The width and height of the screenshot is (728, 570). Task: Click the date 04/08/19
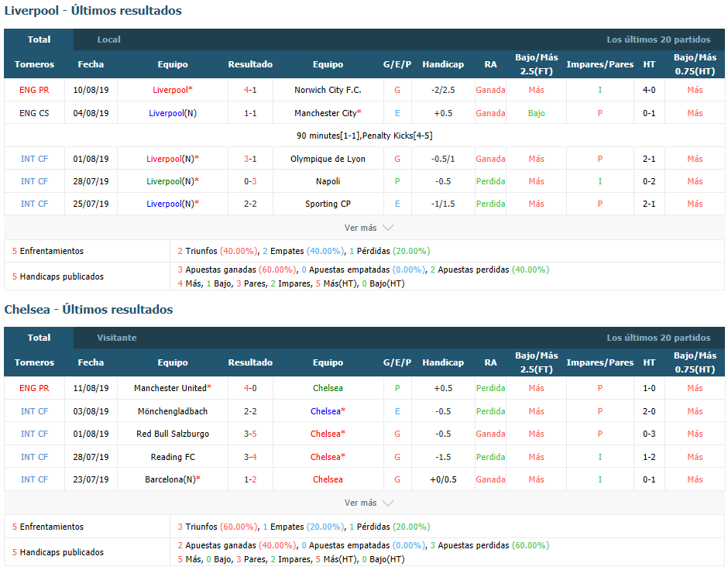click(x=91, y=113)
